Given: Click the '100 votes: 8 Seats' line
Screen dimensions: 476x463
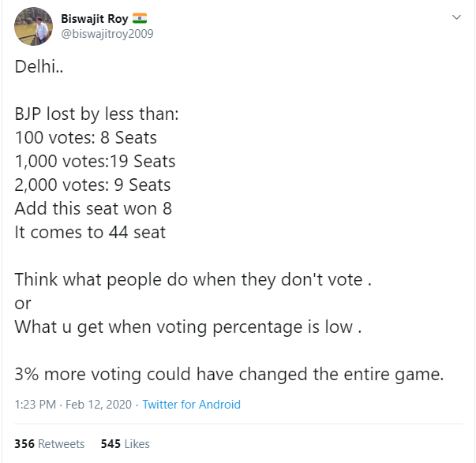Looking at the screenshot, I should pyautogui.click(x=86, y=137).
